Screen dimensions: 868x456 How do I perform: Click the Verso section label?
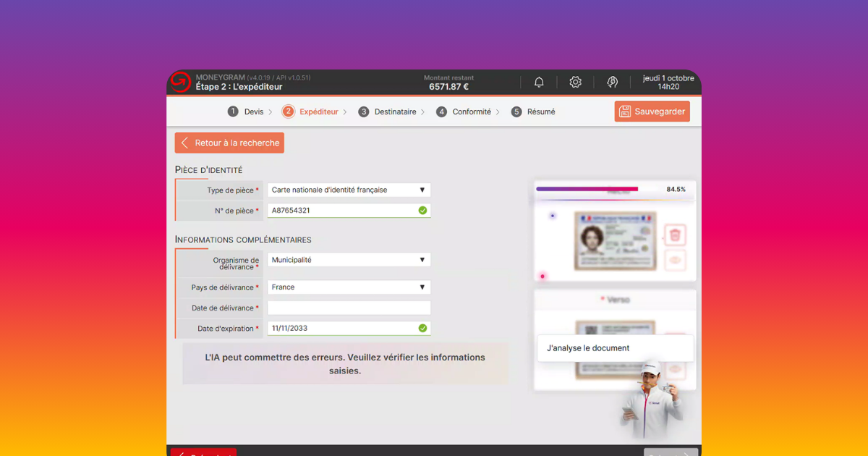(618, 300)
